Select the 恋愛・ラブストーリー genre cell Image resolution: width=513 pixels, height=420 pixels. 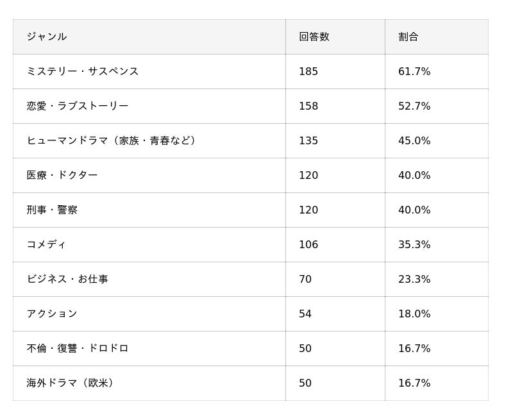pyautogui.click(x=78, y=106)
